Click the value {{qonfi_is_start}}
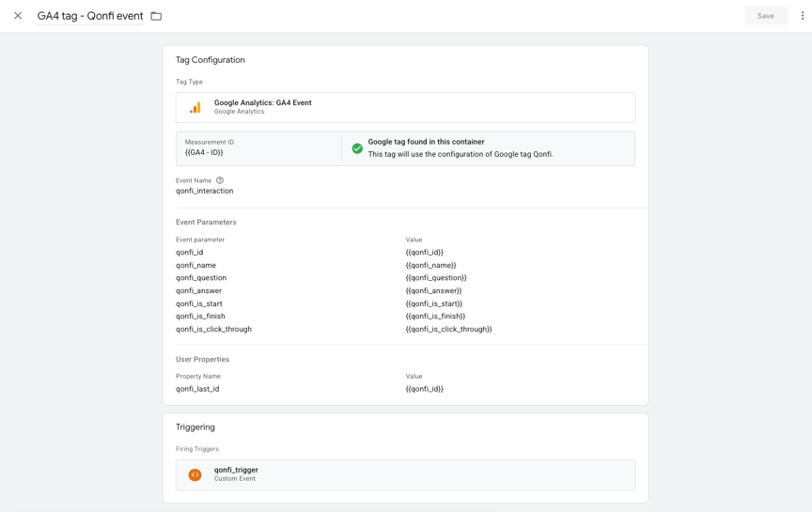The width and height of the screenshot is (812, 512). tap(434, 303)
